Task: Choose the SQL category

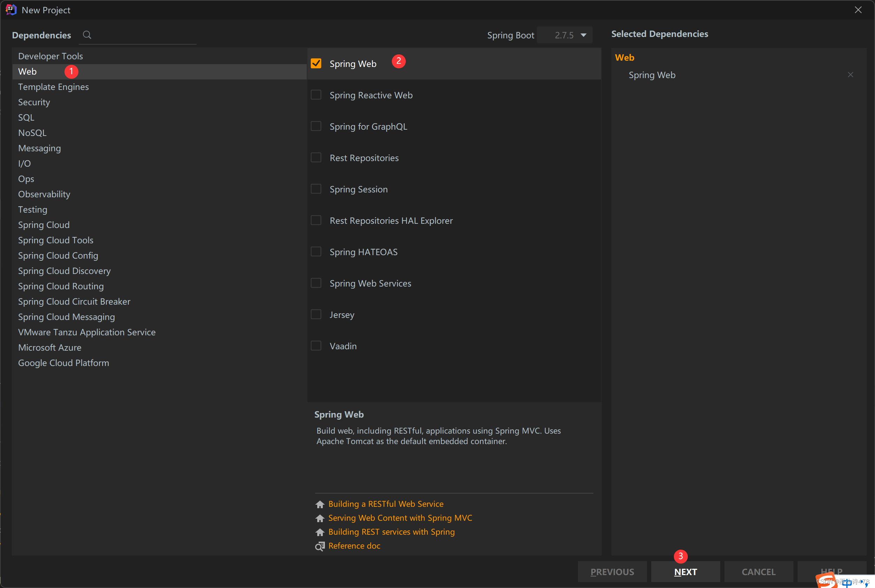Action: [x=159, y=118]
